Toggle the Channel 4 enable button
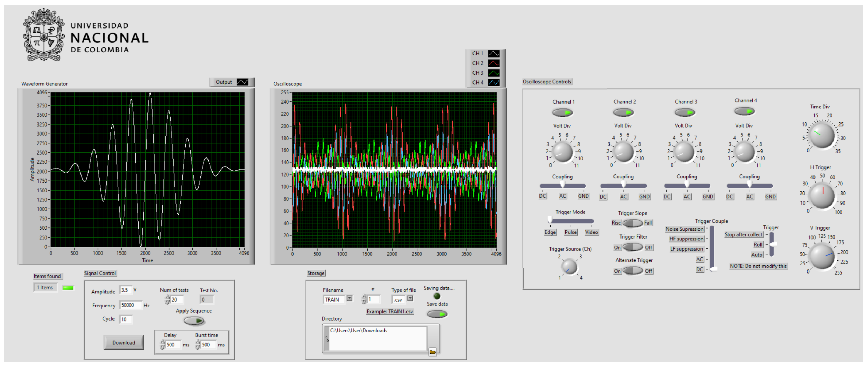 (x=745, y=111)
